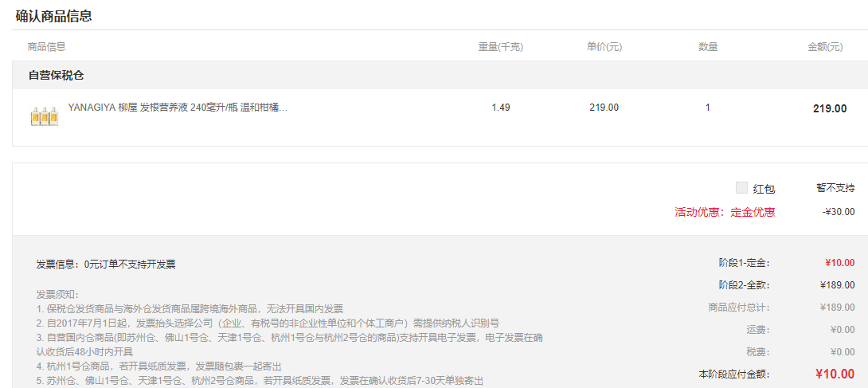This screenshot has width=868, height=388.
Task: Click the 运费 label
Action: tap(758, 329)
